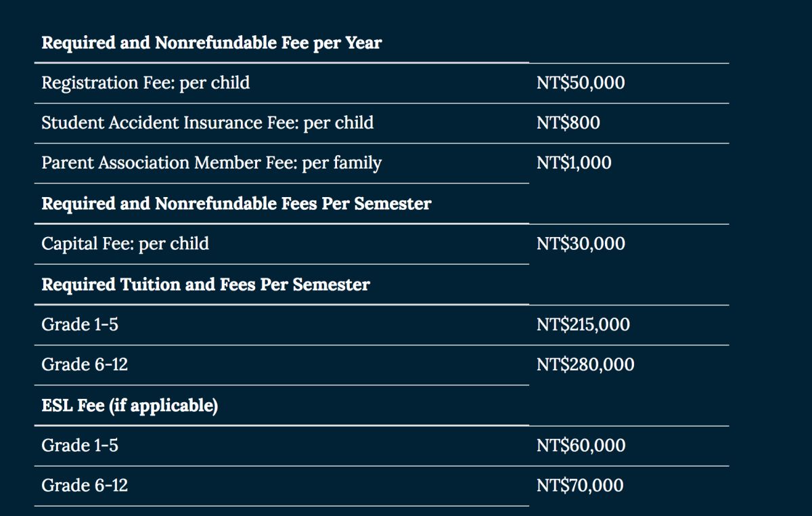Click the "Required and Nonrefundable Fee per Year" heading
812x516 pixels.
click(x=211, y=43)
